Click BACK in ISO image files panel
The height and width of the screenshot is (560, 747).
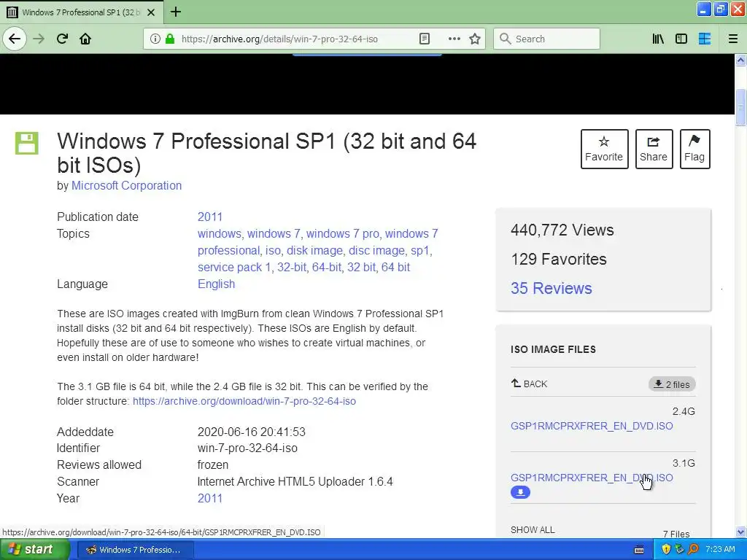pos(530,384)
